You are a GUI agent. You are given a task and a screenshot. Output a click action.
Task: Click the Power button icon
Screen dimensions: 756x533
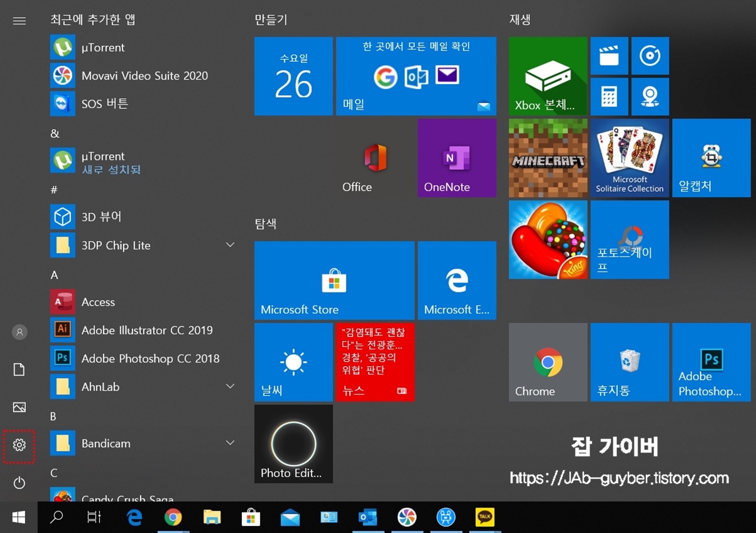(x=19, y=483)
